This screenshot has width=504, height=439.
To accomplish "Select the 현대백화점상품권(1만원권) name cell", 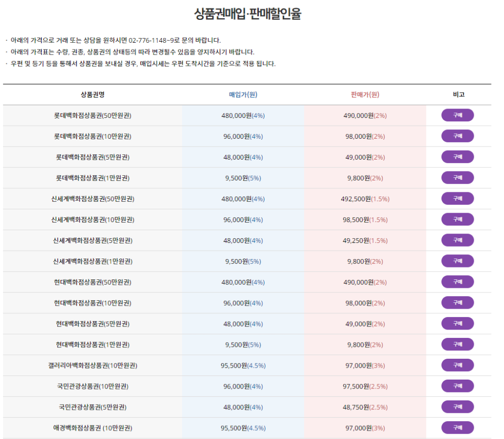I will [92, 345].
